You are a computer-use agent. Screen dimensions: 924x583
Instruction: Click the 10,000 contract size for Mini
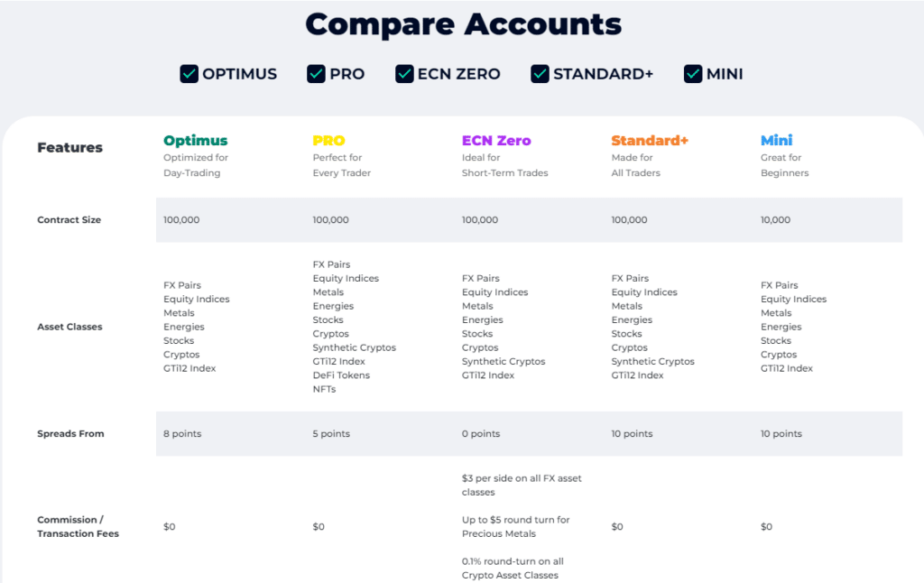point(775,220)
